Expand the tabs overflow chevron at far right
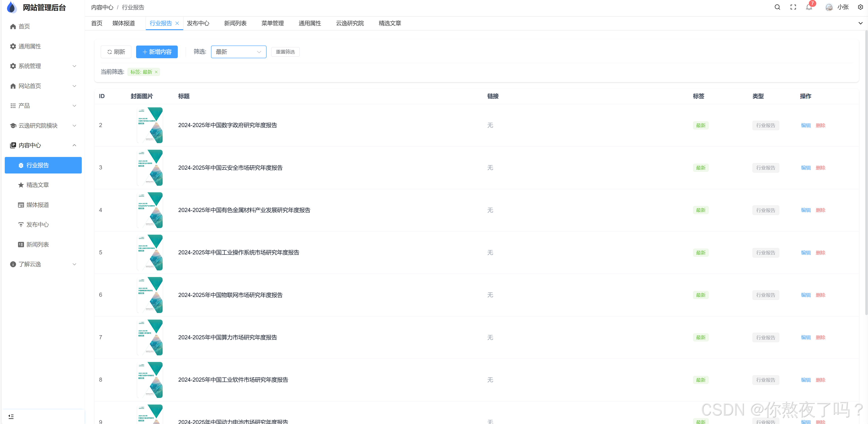The width and height of the screenshot is (868, 424). click(860, 23)
